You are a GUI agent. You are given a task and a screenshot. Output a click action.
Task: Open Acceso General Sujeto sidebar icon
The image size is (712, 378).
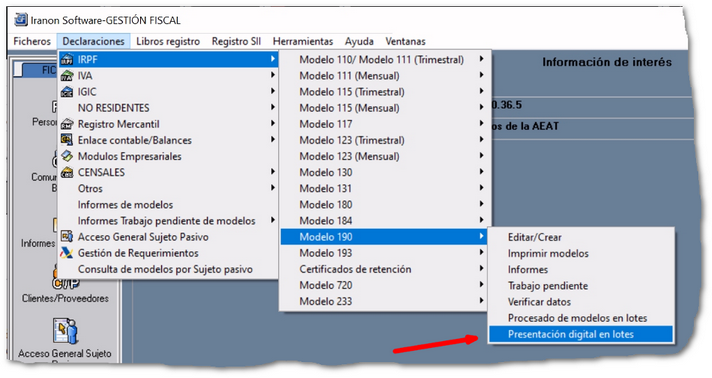pyautogui.click(x=65, y=331)
